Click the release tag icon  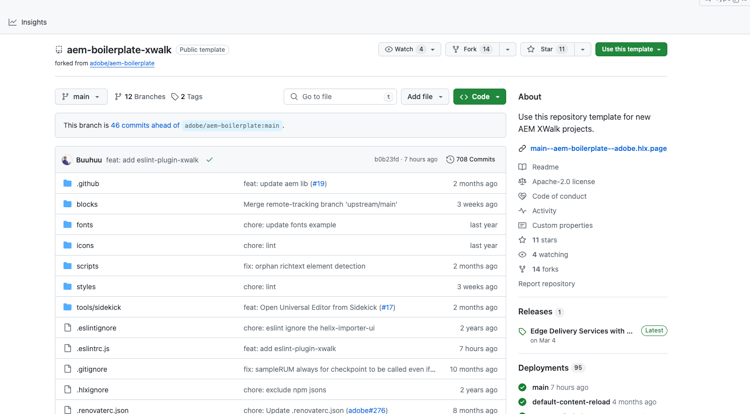(x=522, y=331)
